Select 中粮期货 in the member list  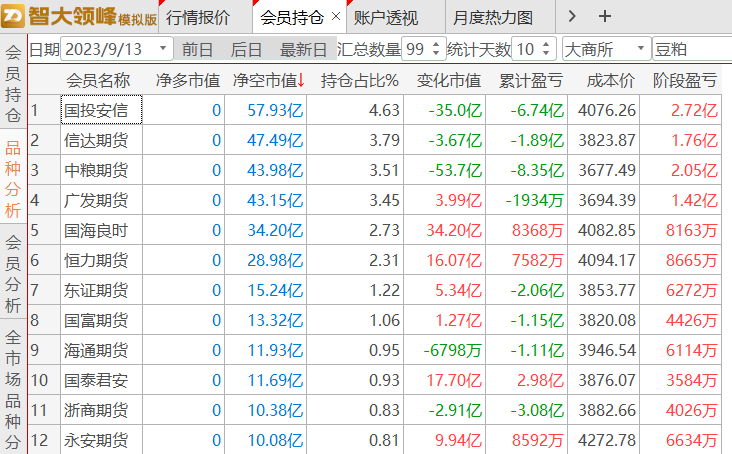point(101,170)
